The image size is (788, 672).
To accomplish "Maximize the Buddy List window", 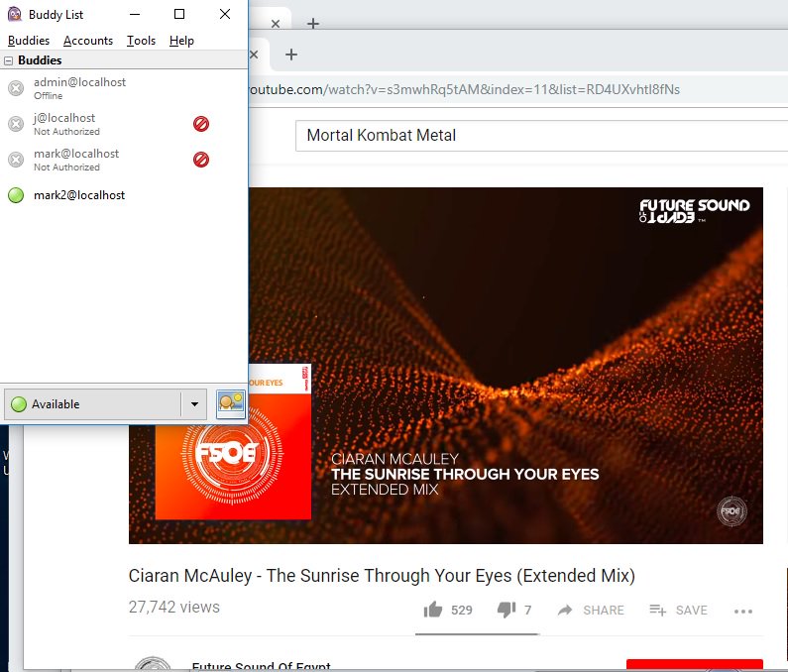I will 179,14.
